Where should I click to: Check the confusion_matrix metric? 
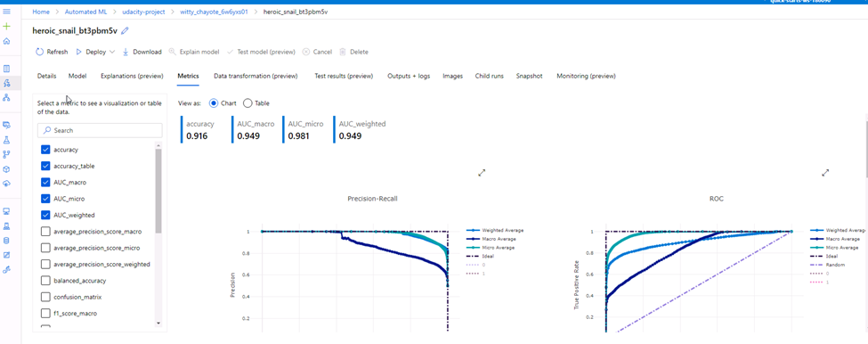point(45,297)
